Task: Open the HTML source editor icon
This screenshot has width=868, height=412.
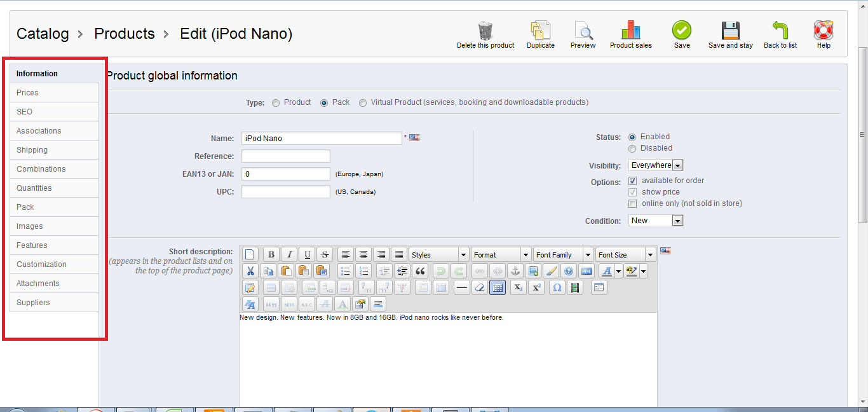Action: point(586,271)
